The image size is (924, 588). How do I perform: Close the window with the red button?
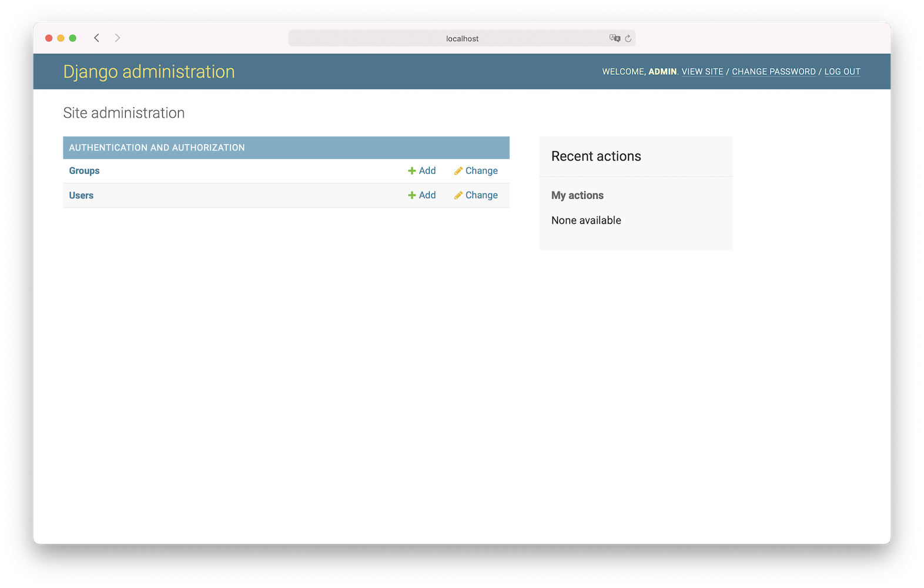[49, 38]
